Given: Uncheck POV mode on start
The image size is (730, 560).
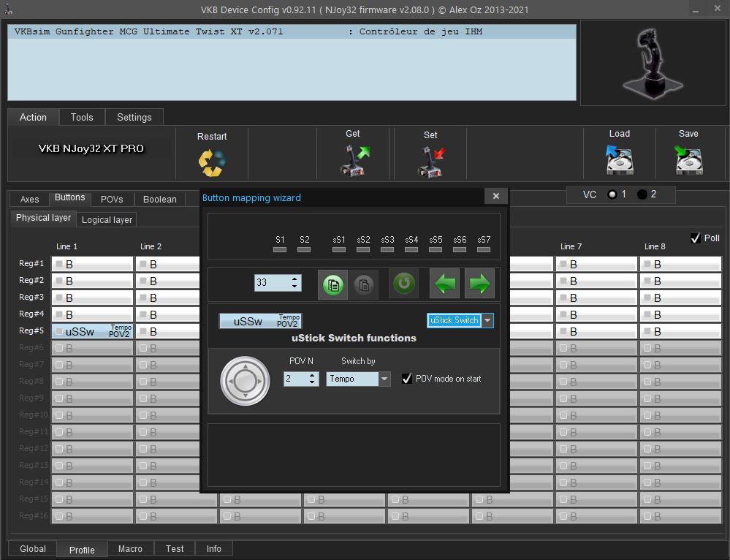Looking at the screenshot, I should 407,379.
